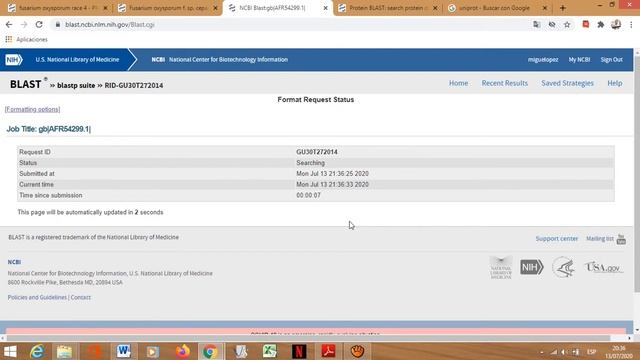The width and height of the screenshot is (640, 360).
Task: Select the Request ID value GU30T272014
Action: coord(317,152)
